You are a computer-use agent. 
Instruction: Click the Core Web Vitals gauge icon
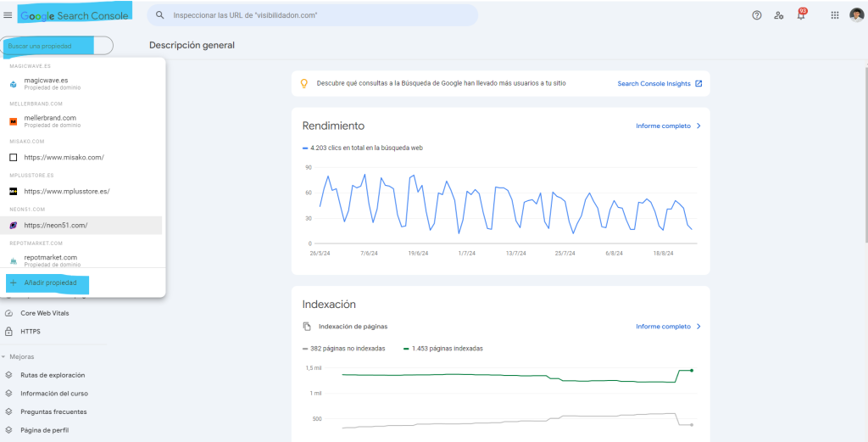coord(9,313)
